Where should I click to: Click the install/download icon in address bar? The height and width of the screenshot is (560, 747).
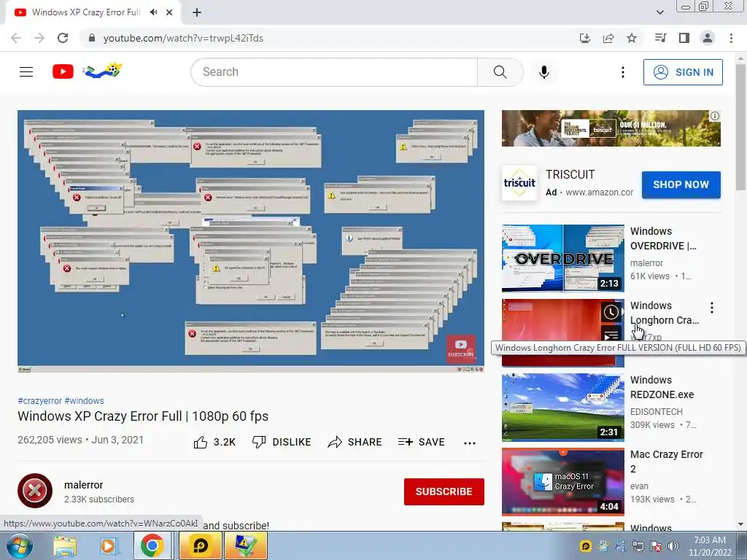click(584, 38)
